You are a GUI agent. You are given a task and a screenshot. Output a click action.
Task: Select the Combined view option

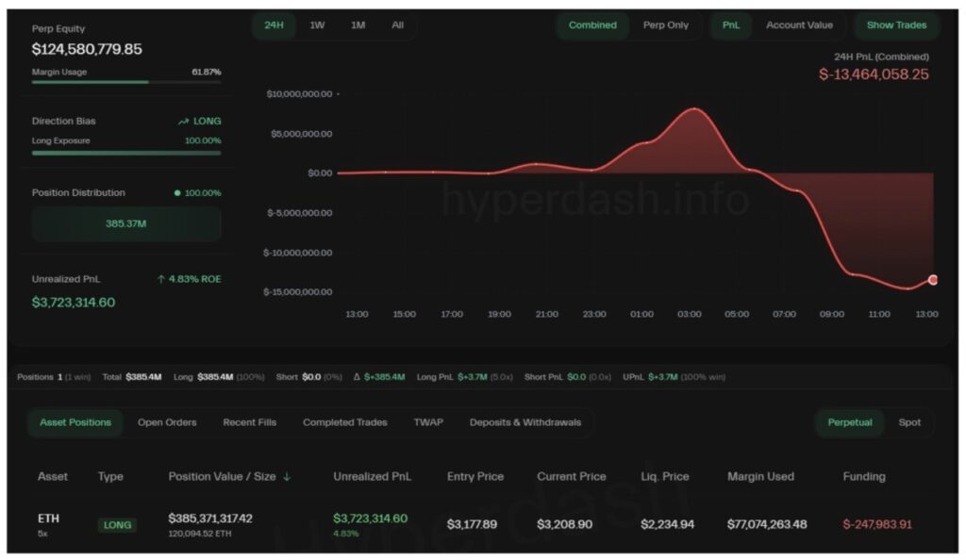[x=592, y=25]
